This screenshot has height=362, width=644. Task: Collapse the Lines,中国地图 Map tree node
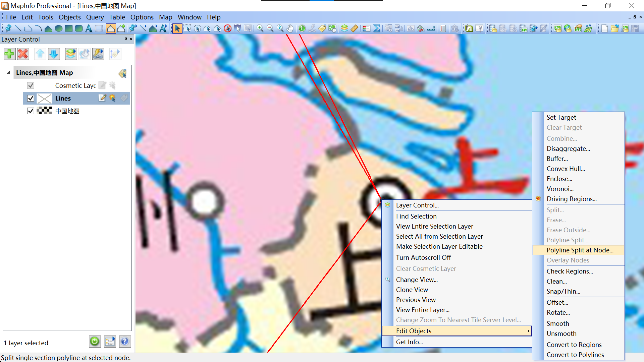coord(8,72)
